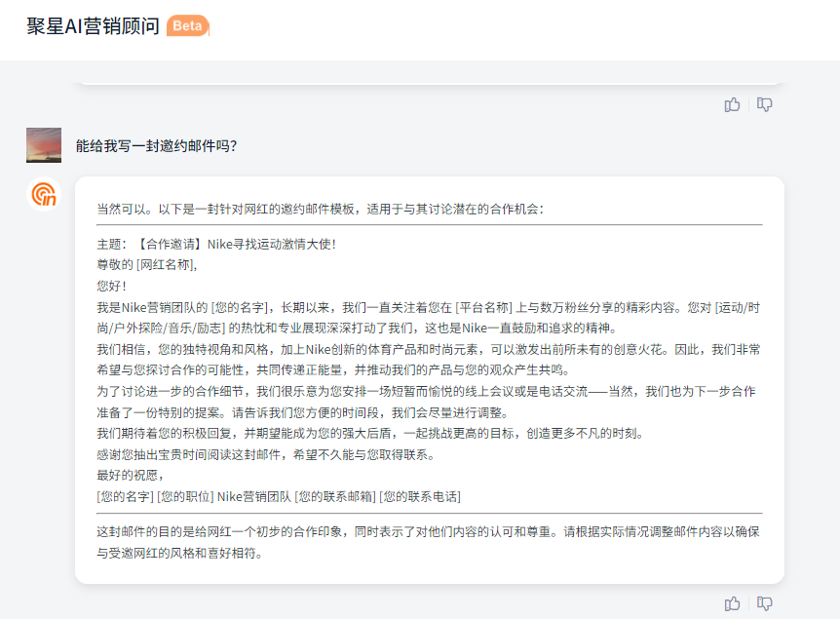The width and height of the screenshot is (840, 619).
Task: Click the signature line [您的名字] [您的职位] Nike营销团队
Action: click(279, 497)
